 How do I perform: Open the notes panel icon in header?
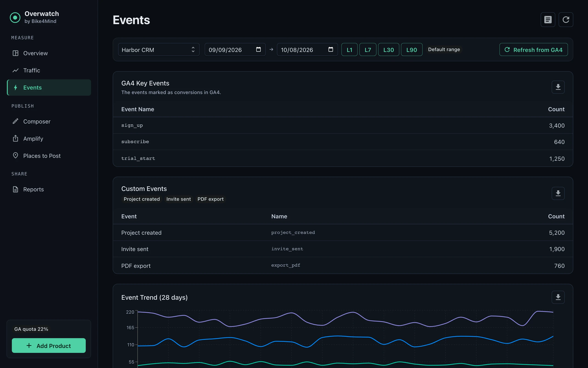tap(548, 20)
